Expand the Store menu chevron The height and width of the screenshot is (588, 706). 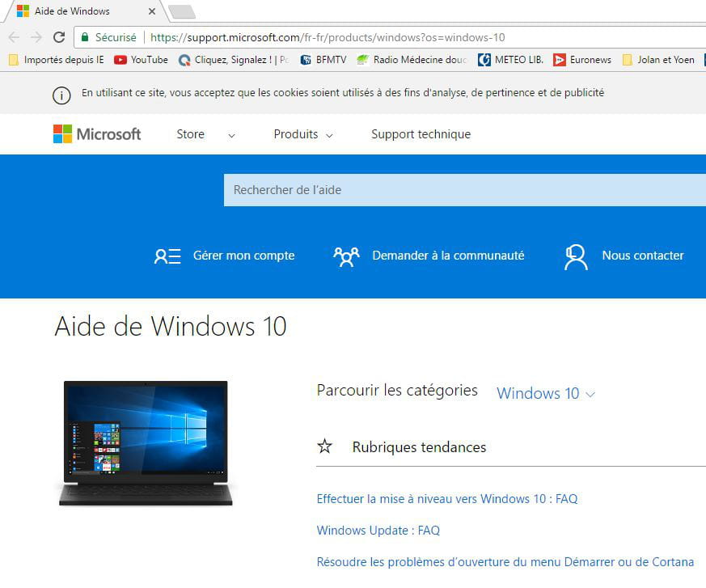(x=231, y=135)
